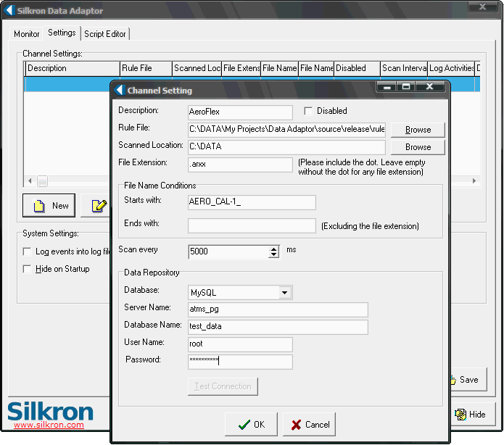Click the Scanned Loc column header

197,68
